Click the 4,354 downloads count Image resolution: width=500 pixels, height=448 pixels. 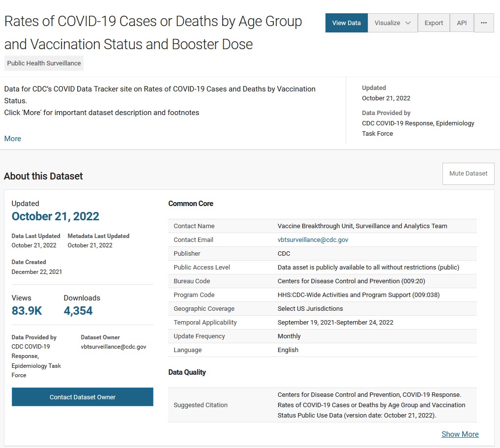pyautogui.click(x=78, y=311)
